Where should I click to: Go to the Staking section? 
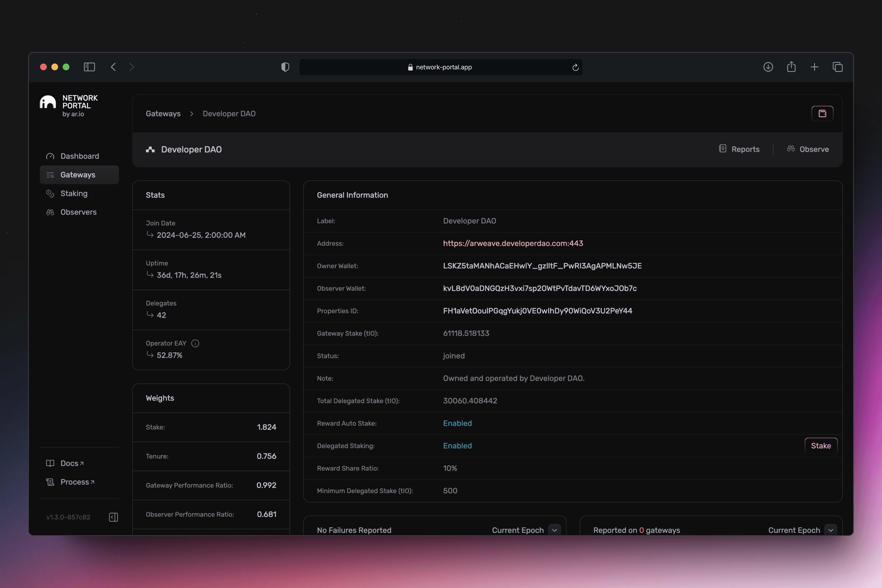(74, 193)
